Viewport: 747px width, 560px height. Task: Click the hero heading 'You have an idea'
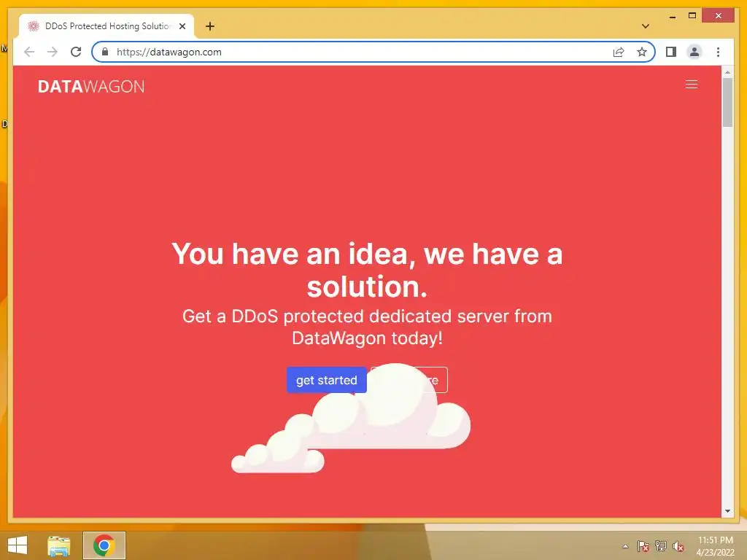(x=367, y=270)
